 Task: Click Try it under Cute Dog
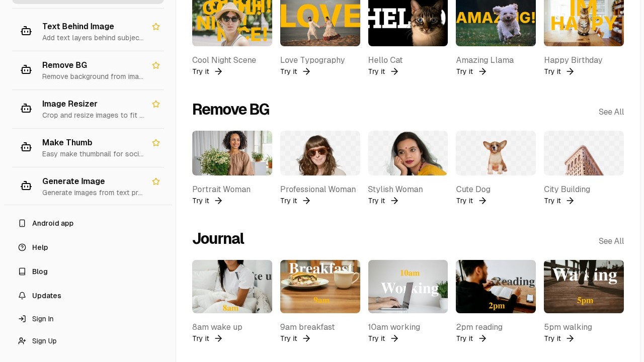(464, 201)
